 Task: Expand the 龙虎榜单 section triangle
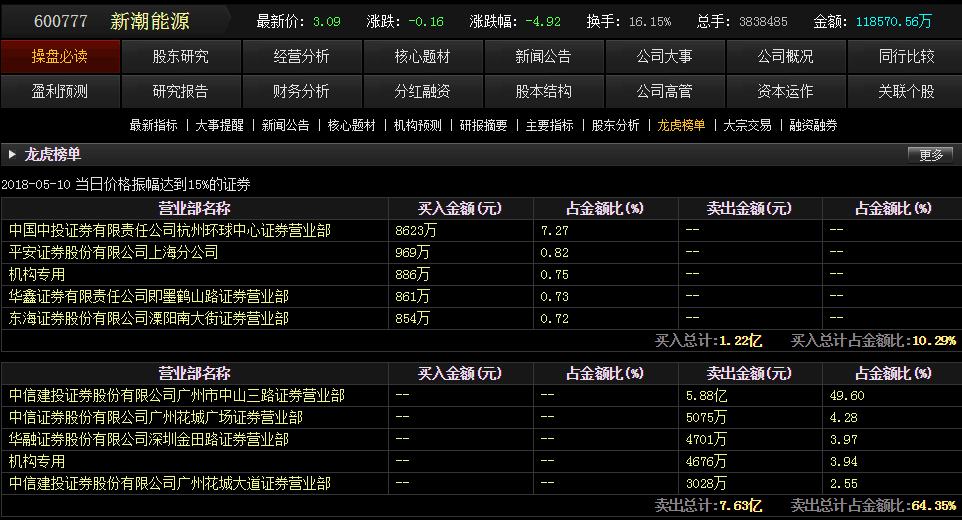coord(12,155)
